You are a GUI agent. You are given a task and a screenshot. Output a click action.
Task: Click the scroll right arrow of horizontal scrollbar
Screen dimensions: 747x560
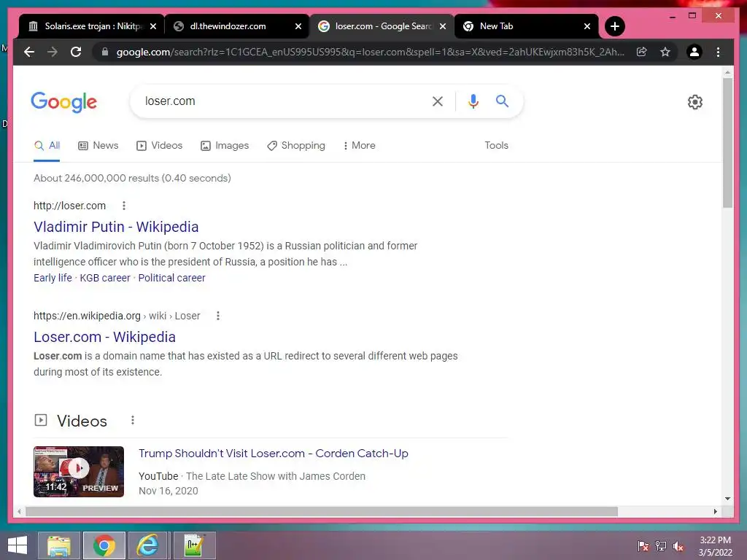[716, 511]
